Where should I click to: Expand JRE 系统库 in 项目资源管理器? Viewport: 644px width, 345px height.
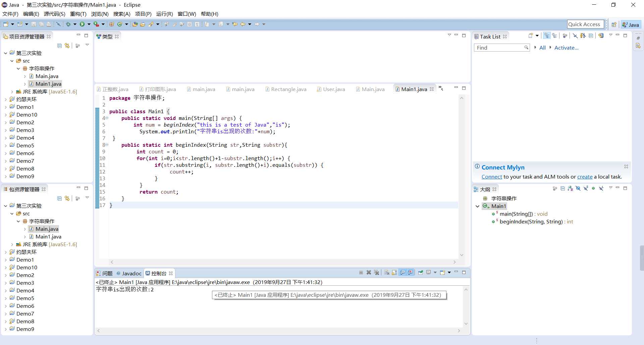(12, 91)
